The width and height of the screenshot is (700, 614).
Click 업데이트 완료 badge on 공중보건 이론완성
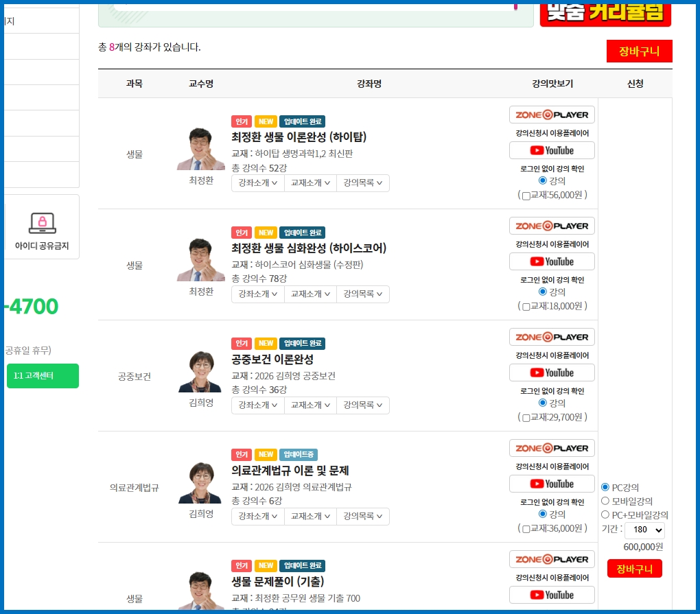click(302, 343)
